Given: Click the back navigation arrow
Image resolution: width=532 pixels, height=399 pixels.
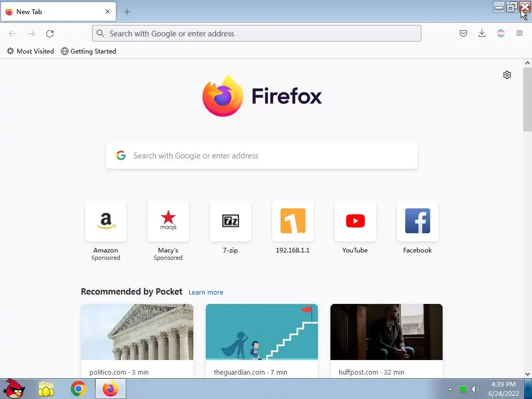Looking at the screenshot, I should click(12, 34).
